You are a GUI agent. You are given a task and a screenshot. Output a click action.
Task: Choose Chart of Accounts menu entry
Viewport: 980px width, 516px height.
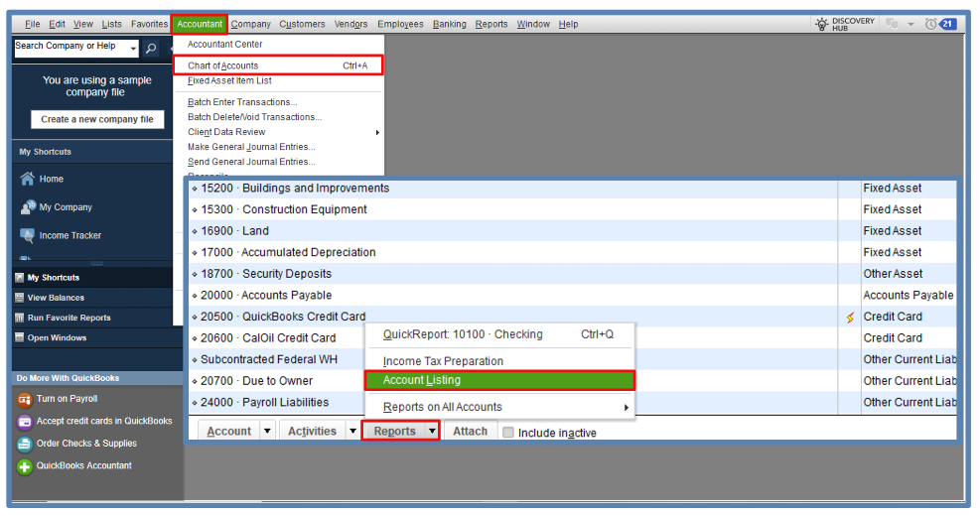[277, 65]
